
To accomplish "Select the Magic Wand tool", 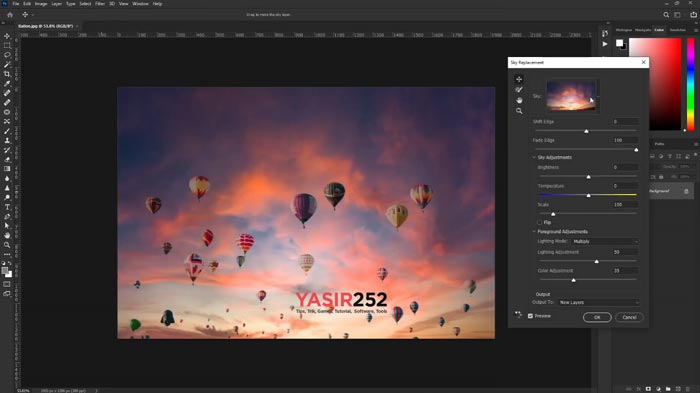I will [x=7, y=65].
